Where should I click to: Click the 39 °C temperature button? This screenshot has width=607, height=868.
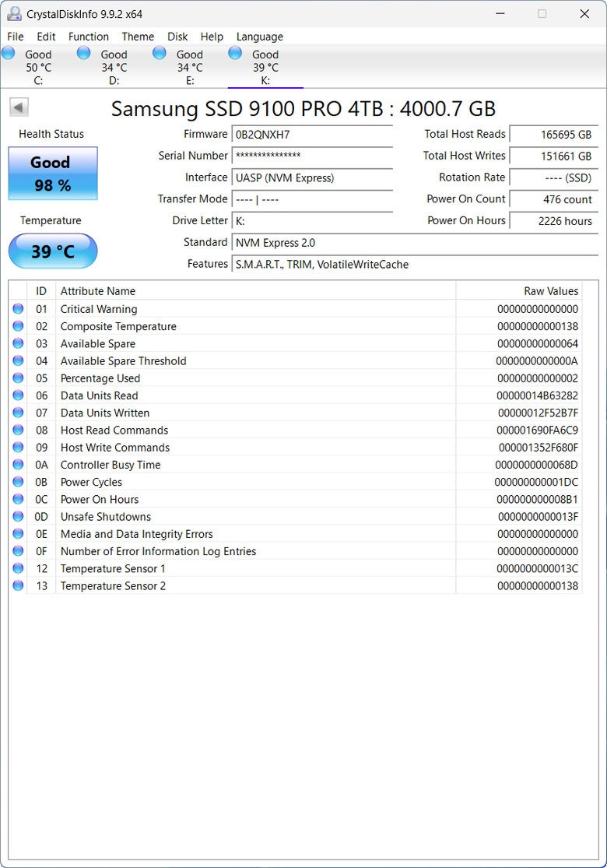tap(53, 251)
